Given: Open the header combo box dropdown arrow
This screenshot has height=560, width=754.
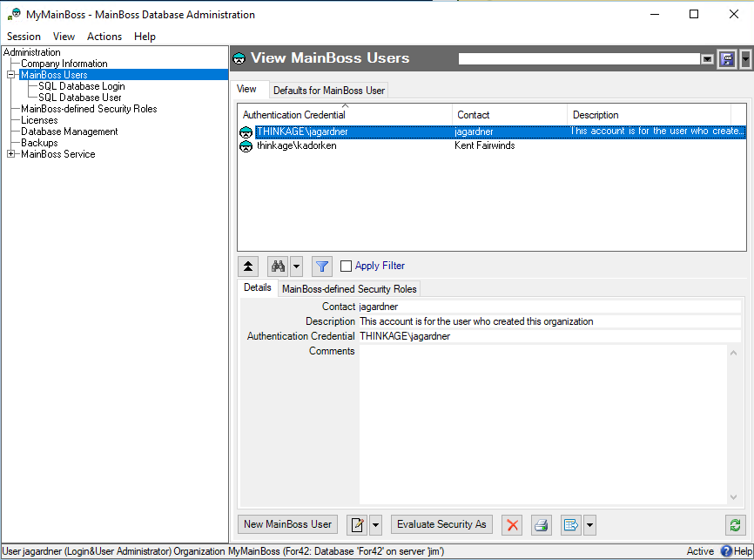Looking at the screenshot, I should pos(707,59).
